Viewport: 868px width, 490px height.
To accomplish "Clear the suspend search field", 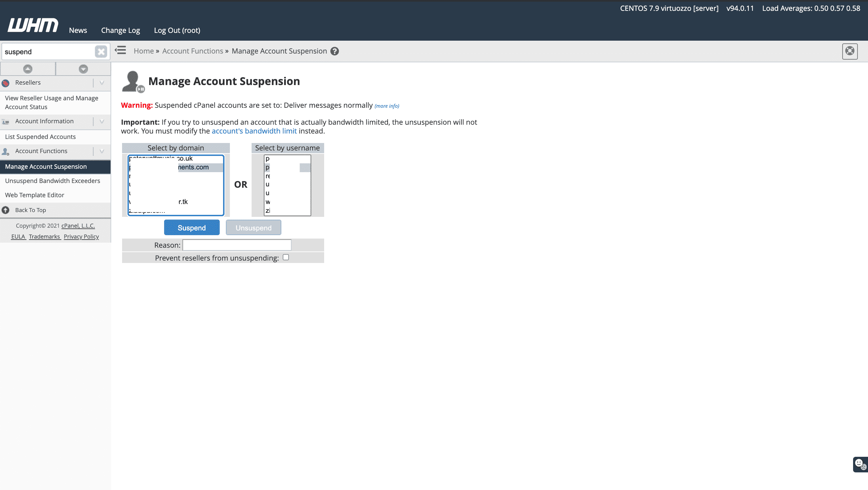I will click(x=101, y=52).
